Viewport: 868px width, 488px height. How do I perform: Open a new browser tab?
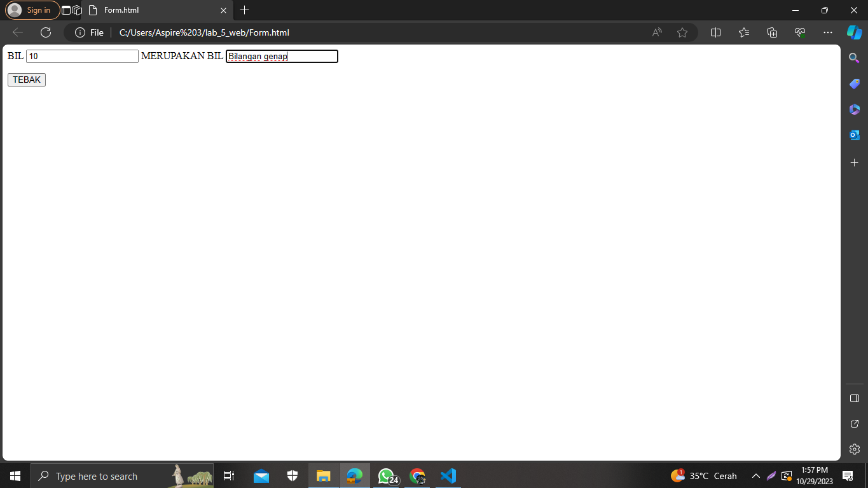[x=244, y=10]
